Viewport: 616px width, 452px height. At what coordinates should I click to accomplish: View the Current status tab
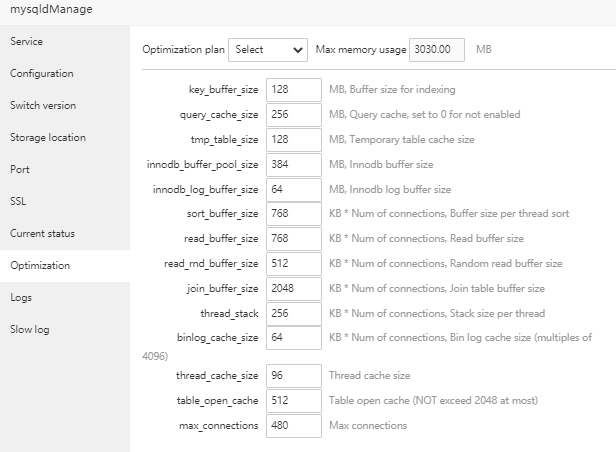pyautogui.click(x=43, y=233)
